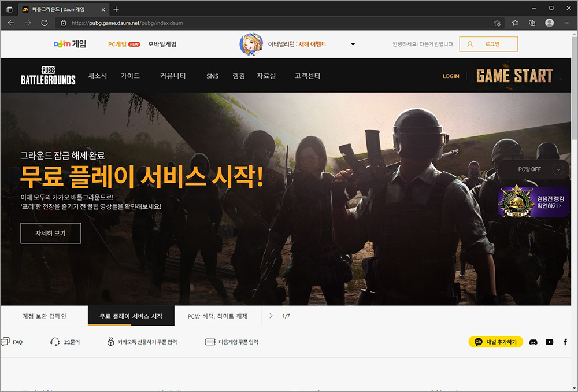This screenshot has width=578, height=392.
Task: Click the 이터널리턴 character thumbnail
Action: click(251, 45)
